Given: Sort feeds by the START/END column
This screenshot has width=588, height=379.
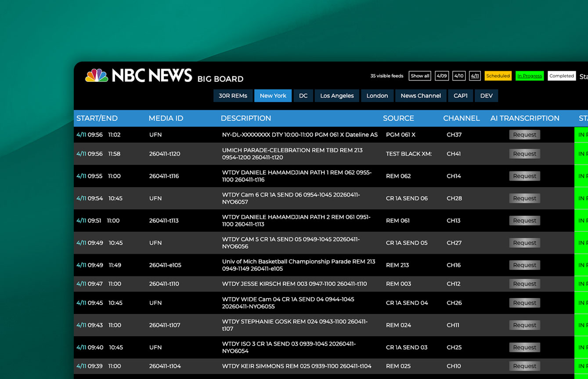Looking at the screenshot, I should point(97,118).
